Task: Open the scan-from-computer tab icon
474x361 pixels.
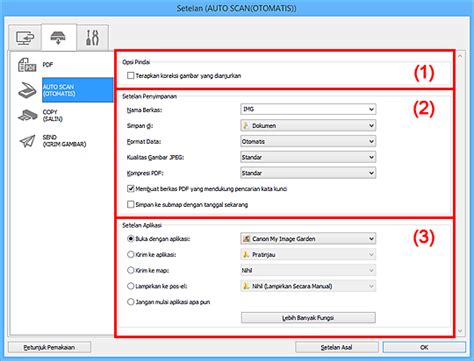Action: tap(25, 38)
